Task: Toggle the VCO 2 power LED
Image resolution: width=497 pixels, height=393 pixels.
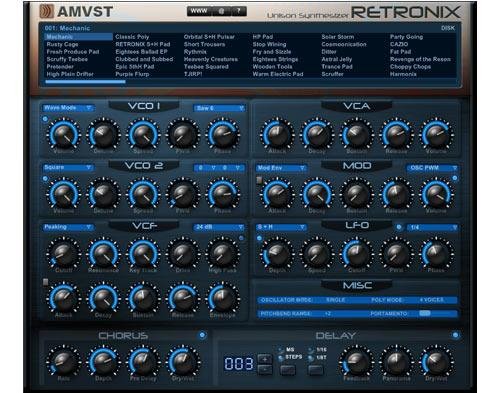Action: click(x=45, y=179)
